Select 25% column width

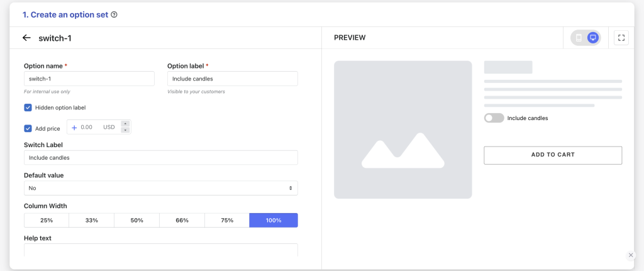[47, 221]
